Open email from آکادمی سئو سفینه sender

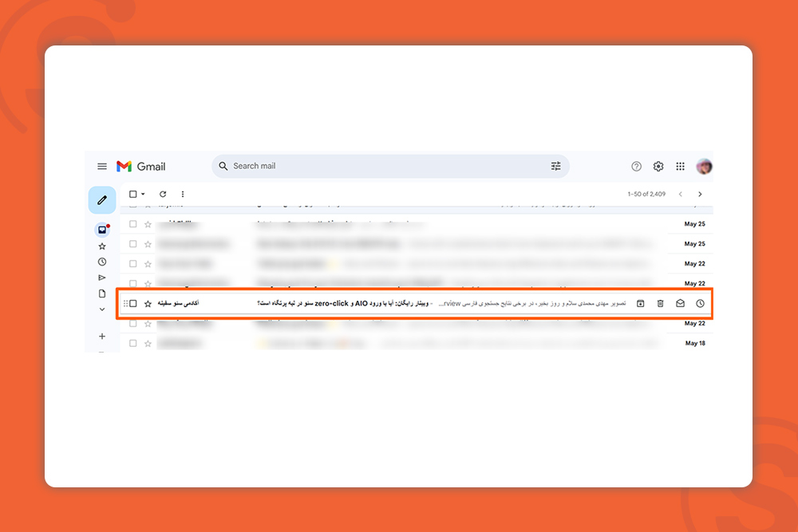point(178,303)
